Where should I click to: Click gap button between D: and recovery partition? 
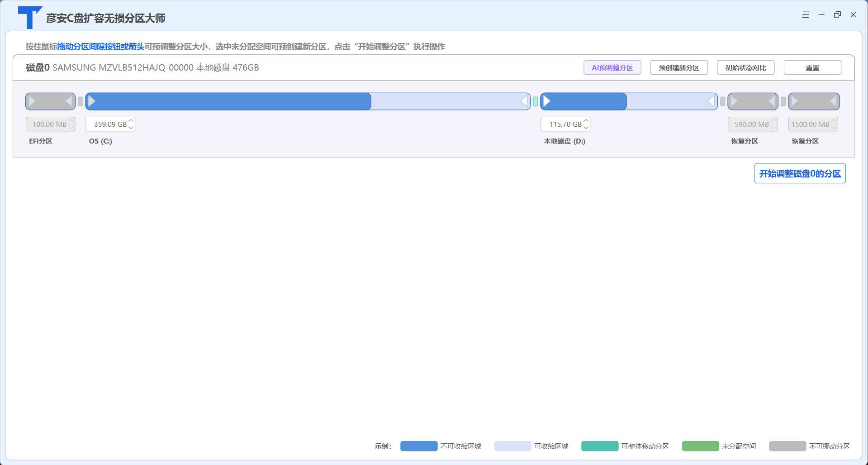723,101
